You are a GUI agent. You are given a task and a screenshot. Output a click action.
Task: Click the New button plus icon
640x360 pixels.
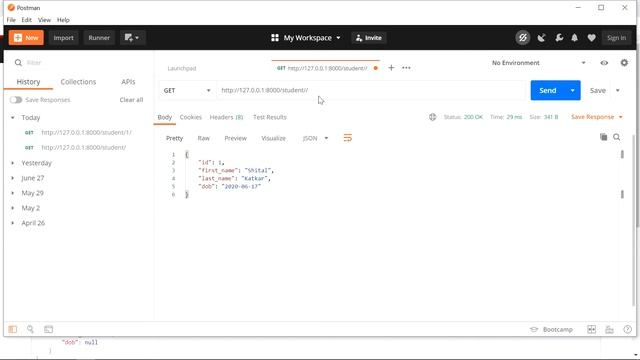click(x=18, y=38)
